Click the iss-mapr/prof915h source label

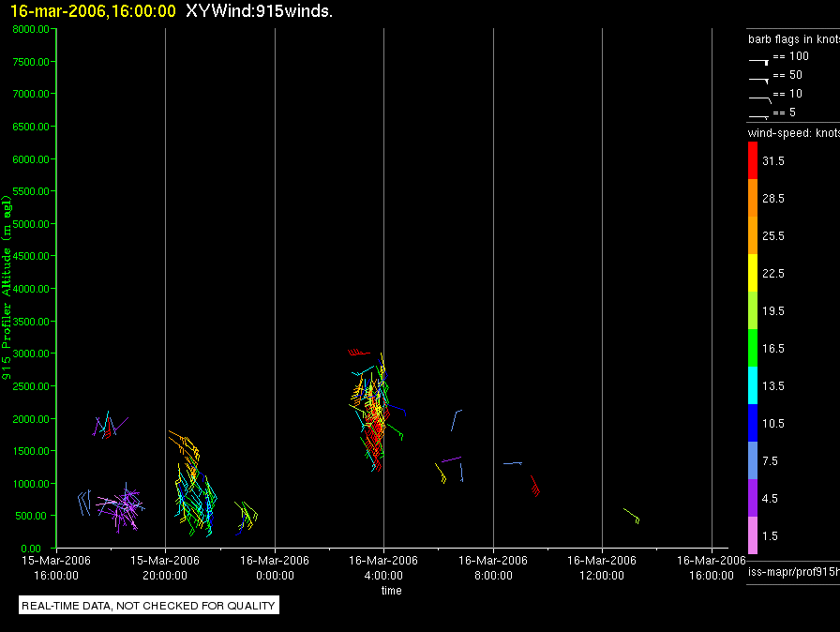(x=794, y=571)
